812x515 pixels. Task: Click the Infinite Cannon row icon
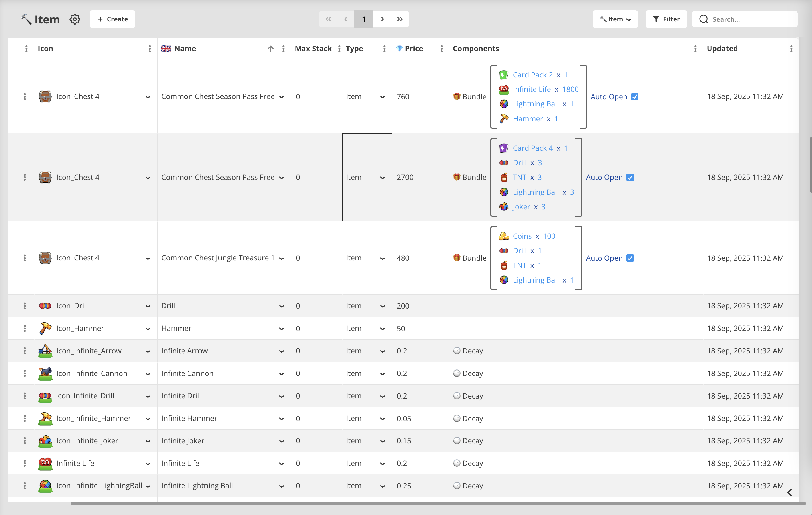point(45,373)
